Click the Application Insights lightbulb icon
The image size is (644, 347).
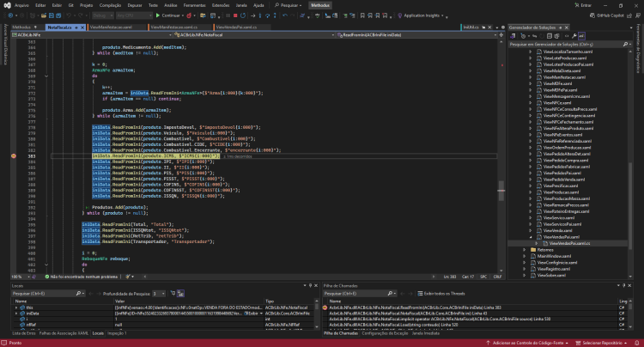[x=399, y=15]
